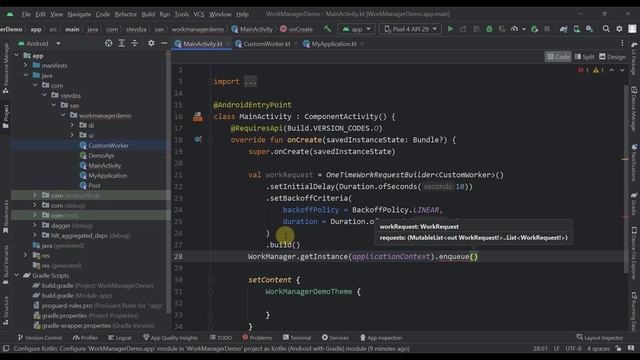Image resolution: width=640 pixels, height=360 pixels.
Task: Stop the running app square icon
Action: (547, 29)
